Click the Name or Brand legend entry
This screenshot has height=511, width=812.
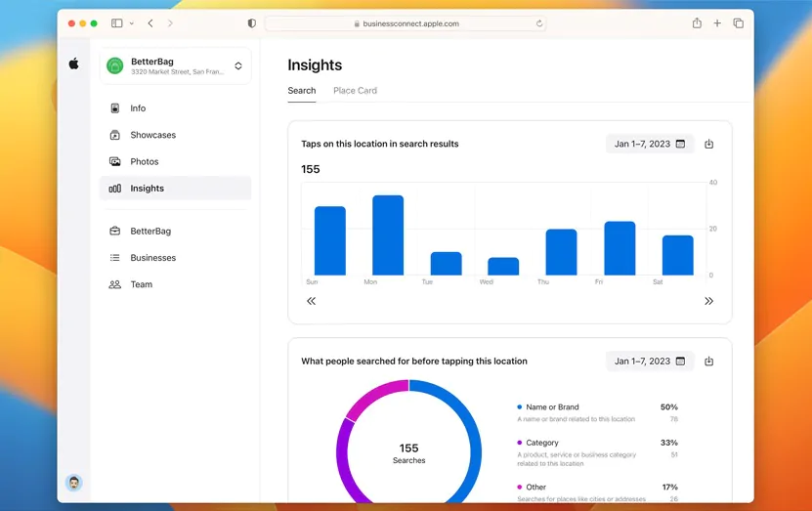point(598,412)
